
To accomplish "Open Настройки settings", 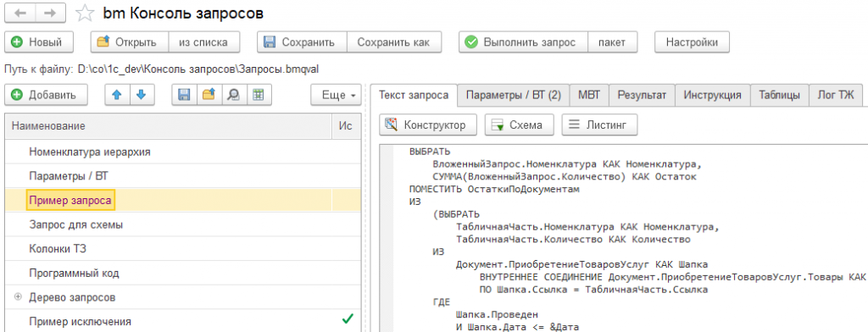I will click(x=692, y=42).
